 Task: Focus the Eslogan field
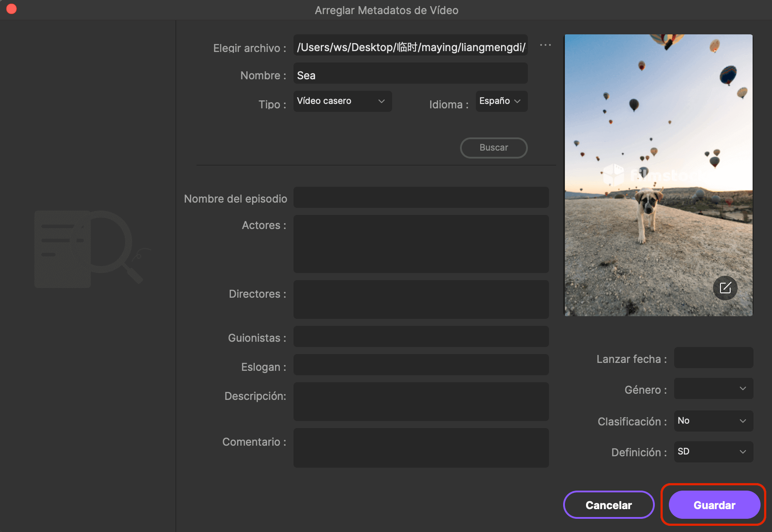tap(421, 365)
